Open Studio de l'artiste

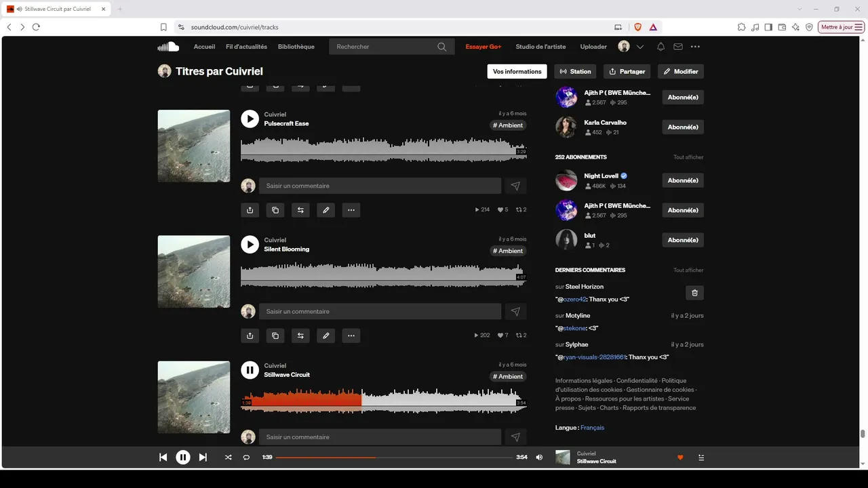tap(540, 47)
